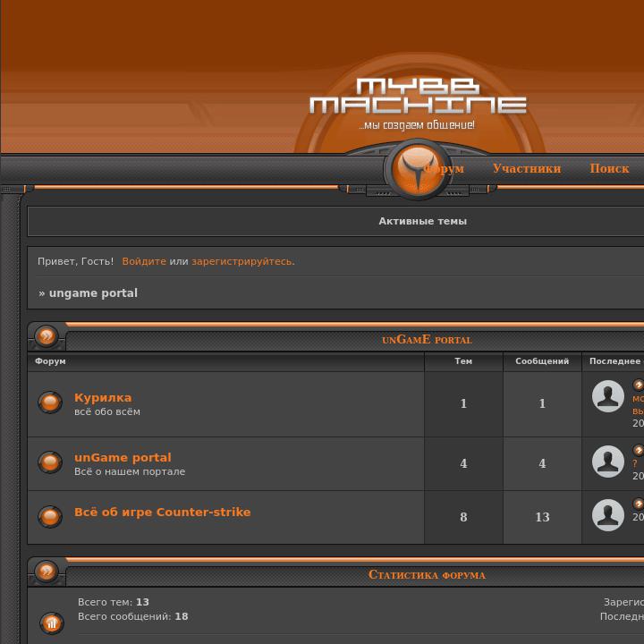Click the ungame portal breadcrumb
Image resolution: width=644 pixels, height=644 pixels.
click(93, 292)
